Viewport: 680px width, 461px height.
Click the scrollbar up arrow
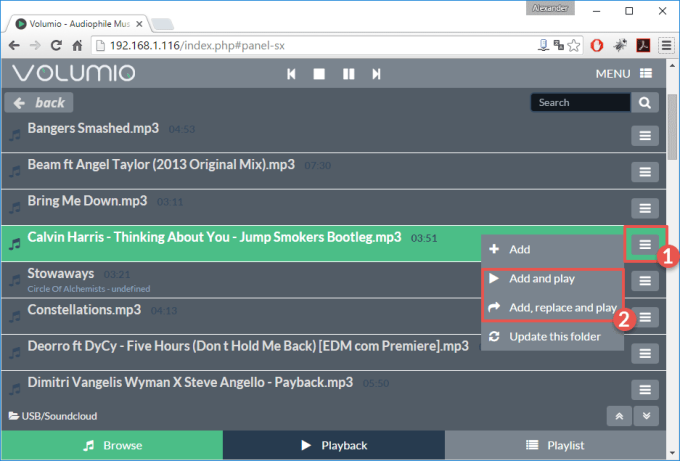672,65
